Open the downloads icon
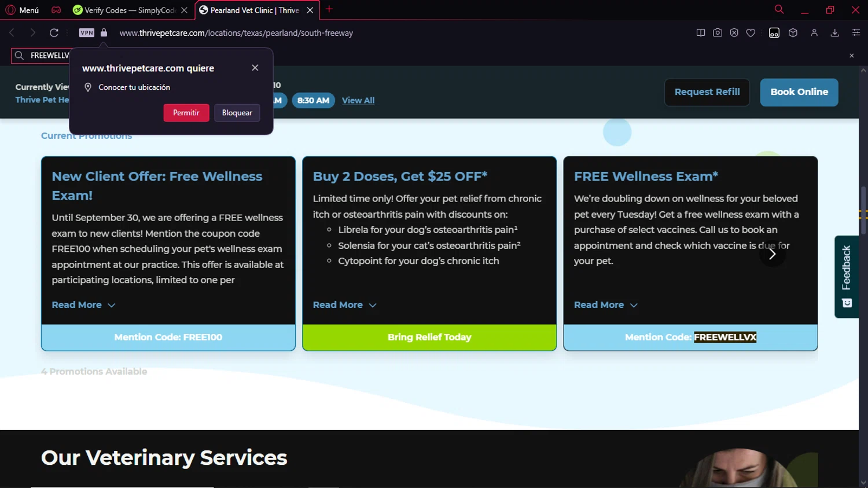Viewport: 868px width, 488px height. click(835, 33)
